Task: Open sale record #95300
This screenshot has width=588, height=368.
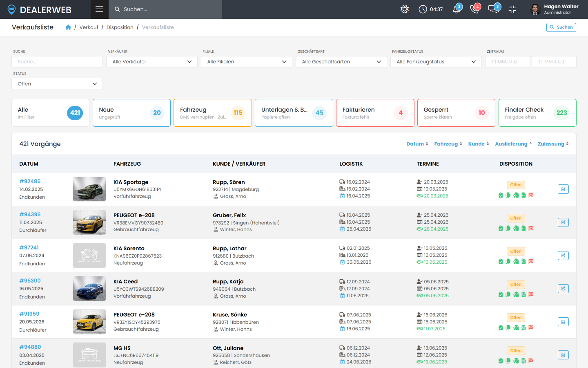Action: point(30,281)
